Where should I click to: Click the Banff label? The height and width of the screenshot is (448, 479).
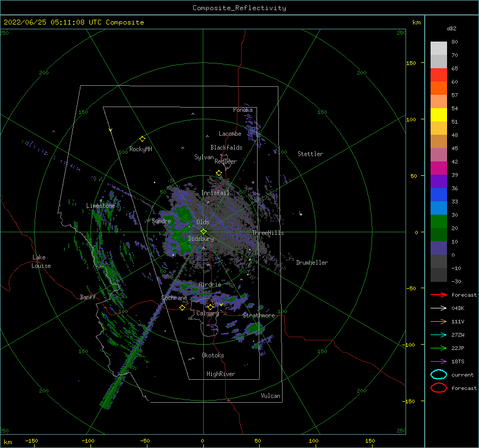pos(88,297)
